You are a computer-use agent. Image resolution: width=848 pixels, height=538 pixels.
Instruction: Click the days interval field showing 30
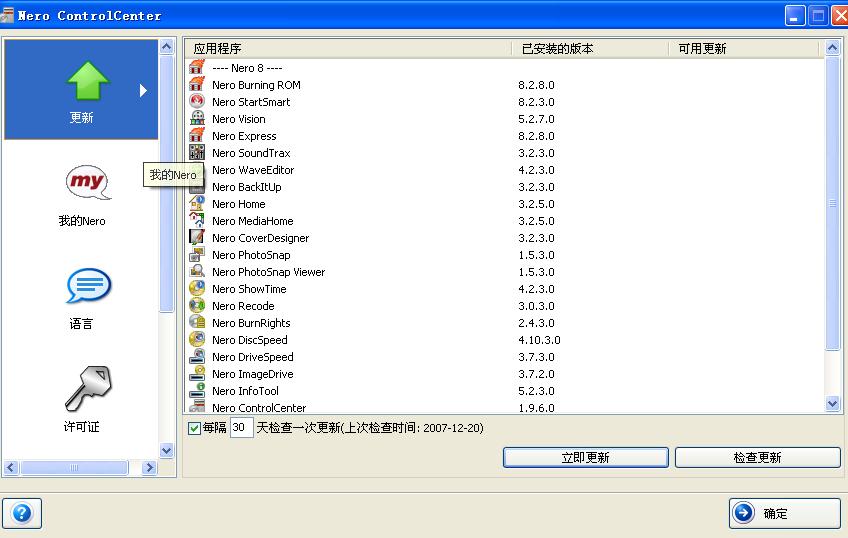pyautogui.click(x=241, y=428)
